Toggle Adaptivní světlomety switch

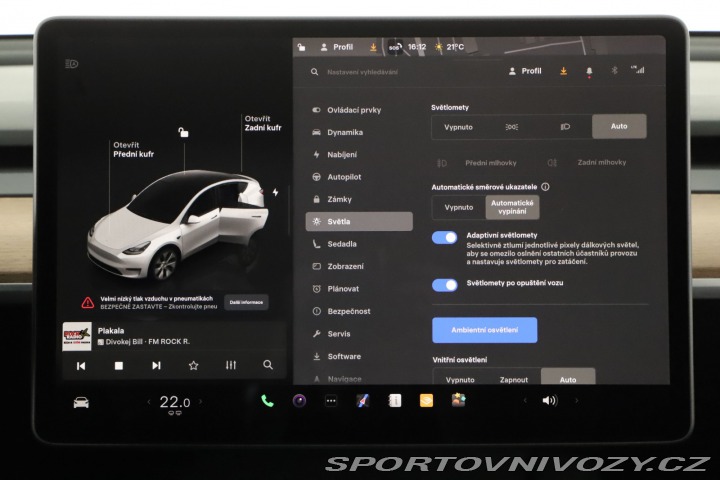pos(444,237)
